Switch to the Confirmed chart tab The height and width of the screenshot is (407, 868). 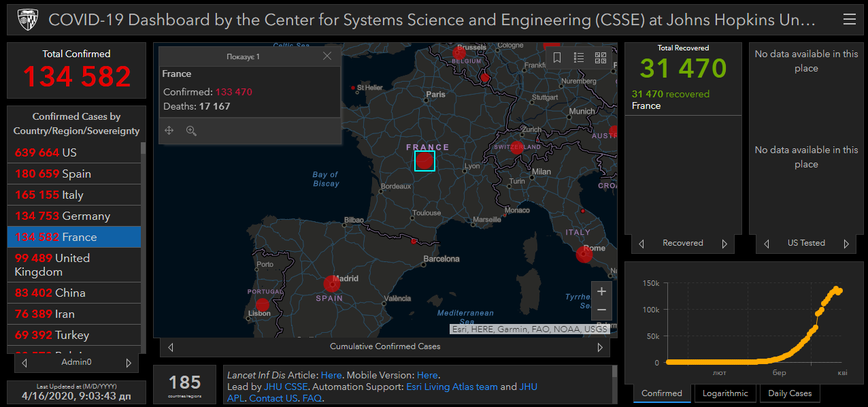pos(662,393)
